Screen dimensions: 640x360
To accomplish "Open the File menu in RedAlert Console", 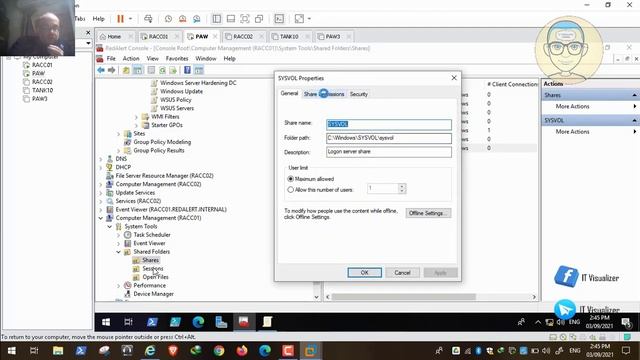I will [x=111, y=59].
